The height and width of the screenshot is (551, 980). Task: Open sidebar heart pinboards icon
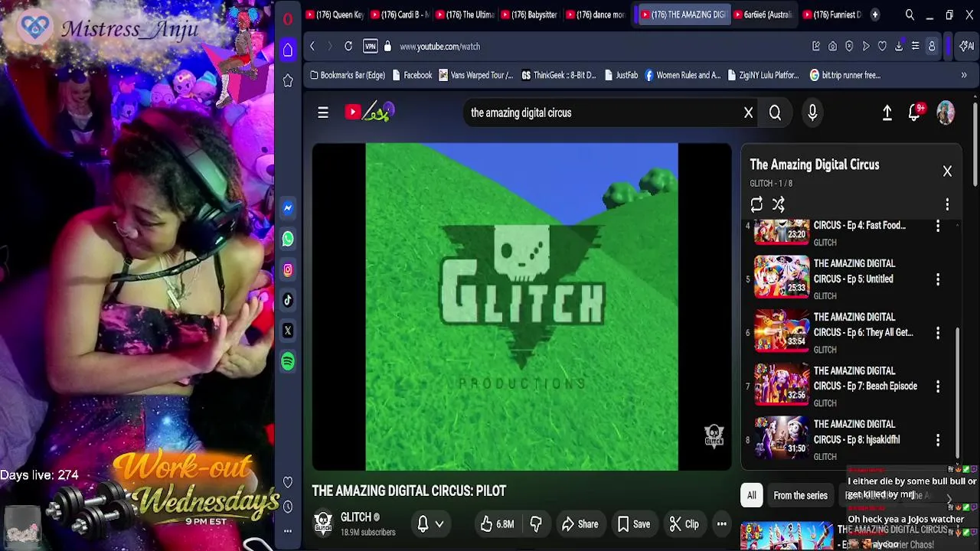point(288,482)
